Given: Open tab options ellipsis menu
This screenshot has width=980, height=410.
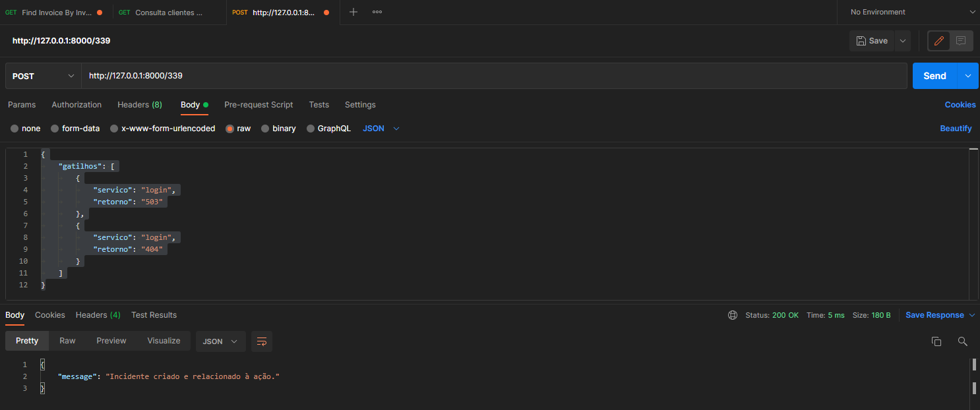Looking at the screenshot, I should [x=377, y=12].
